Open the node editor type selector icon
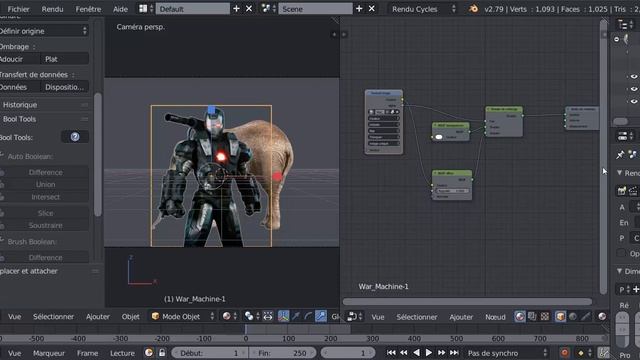 coord(354,317)
